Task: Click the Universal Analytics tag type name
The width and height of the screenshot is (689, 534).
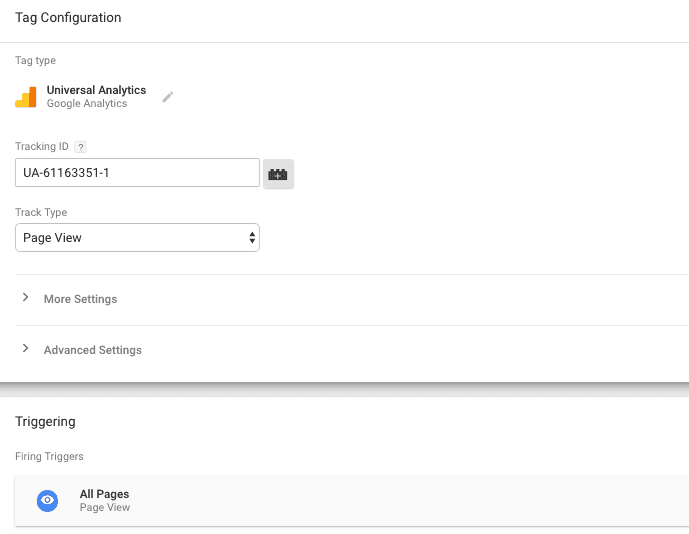Action: 96,90
